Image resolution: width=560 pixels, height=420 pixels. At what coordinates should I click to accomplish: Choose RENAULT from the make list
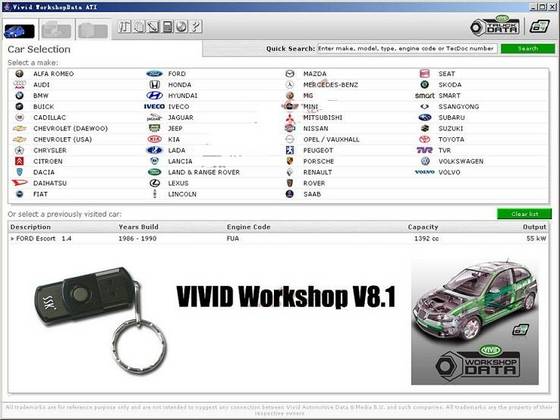click(x=318, y=172)
